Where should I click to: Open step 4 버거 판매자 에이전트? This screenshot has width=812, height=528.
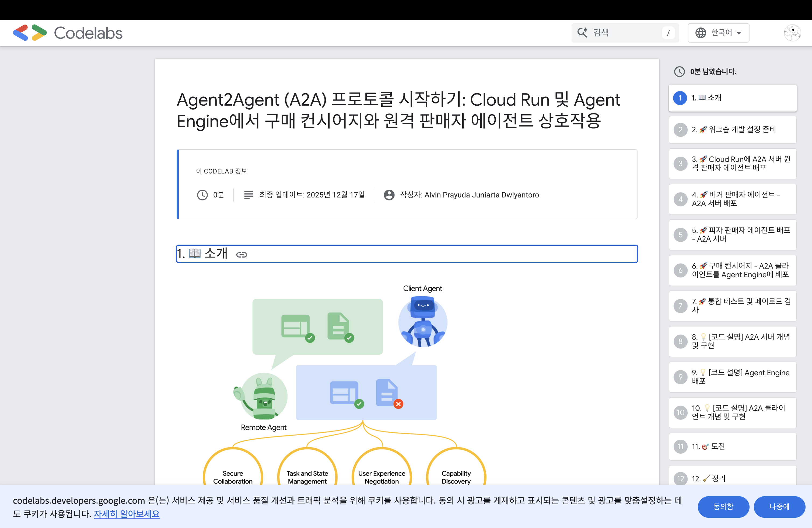[x=733, y=199]
